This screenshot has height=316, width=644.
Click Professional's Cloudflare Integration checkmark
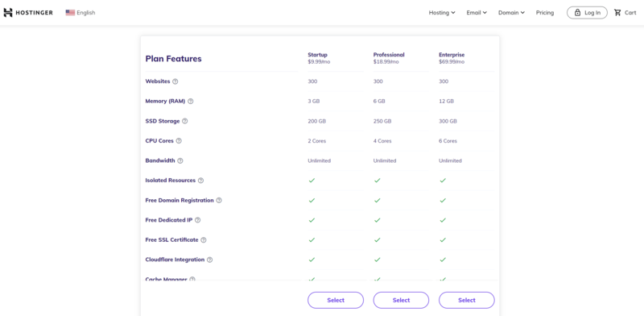[x=377, y=260]
